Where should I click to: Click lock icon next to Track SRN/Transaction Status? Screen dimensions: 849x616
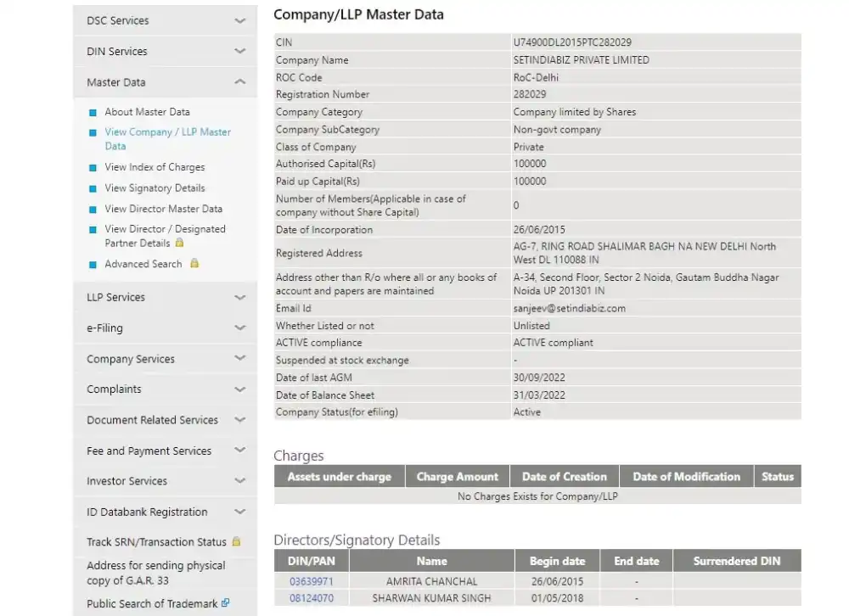coord(236,541)
